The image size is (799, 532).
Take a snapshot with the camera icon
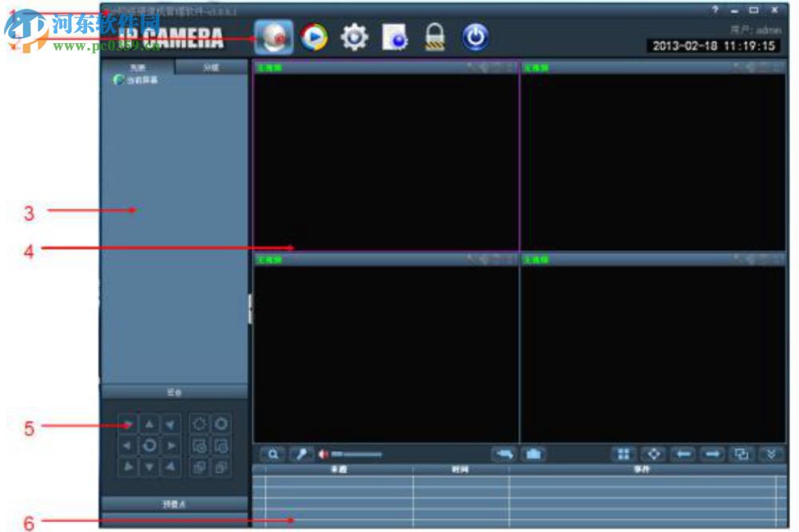tap(534, 454)
